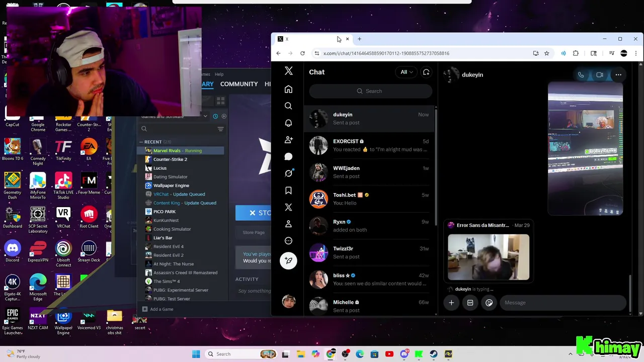
Task: Select Wallpaper Engine in Steam library
Action: click(171, 186)
